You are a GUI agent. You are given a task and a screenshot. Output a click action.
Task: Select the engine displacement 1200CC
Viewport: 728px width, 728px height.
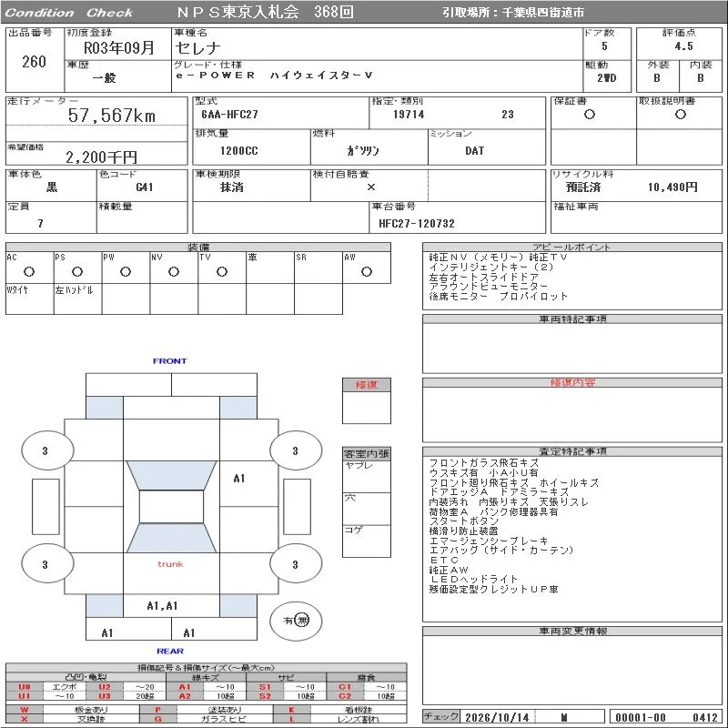coord(239,151)
